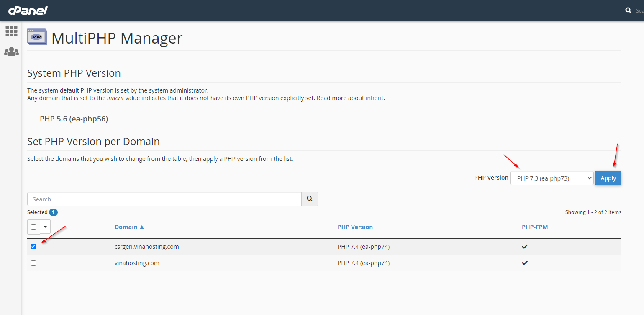Click PHP-FPM checkmark for csrgen.vinahosting.com
The image size is (644, 315).
525,247
